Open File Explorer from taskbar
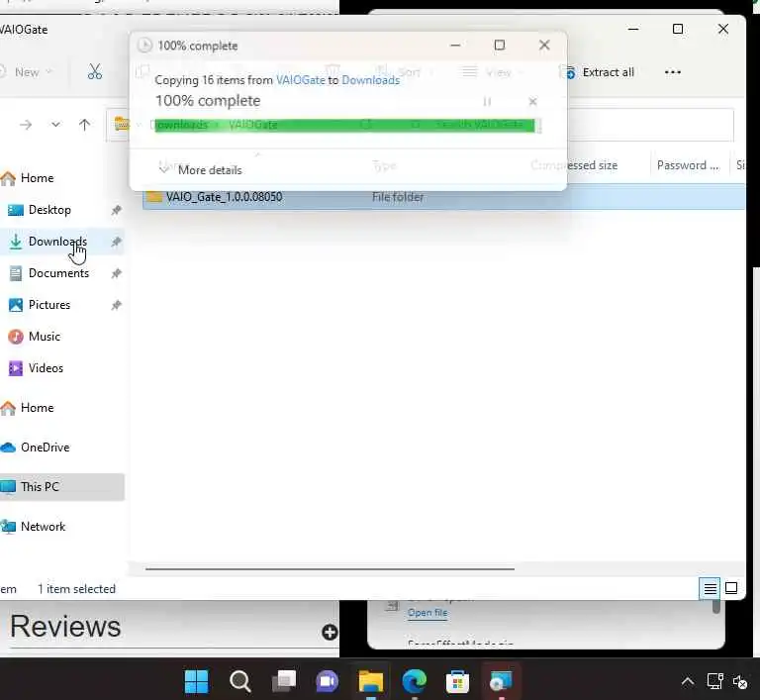Screen dimensions: 760x700 tap(371, 681)
